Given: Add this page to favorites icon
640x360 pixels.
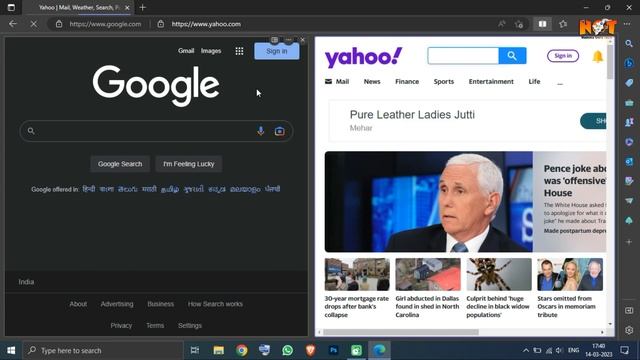Looking at the screenshot, I should pyautogui.click(x=519, y=24).
